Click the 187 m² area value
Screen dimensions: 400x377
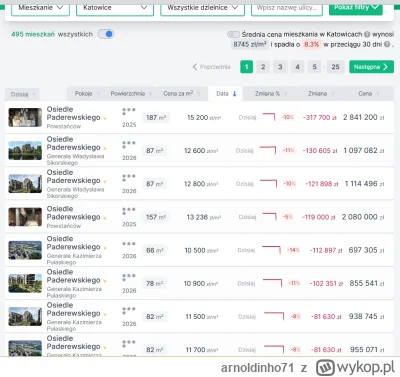point(156,117)
